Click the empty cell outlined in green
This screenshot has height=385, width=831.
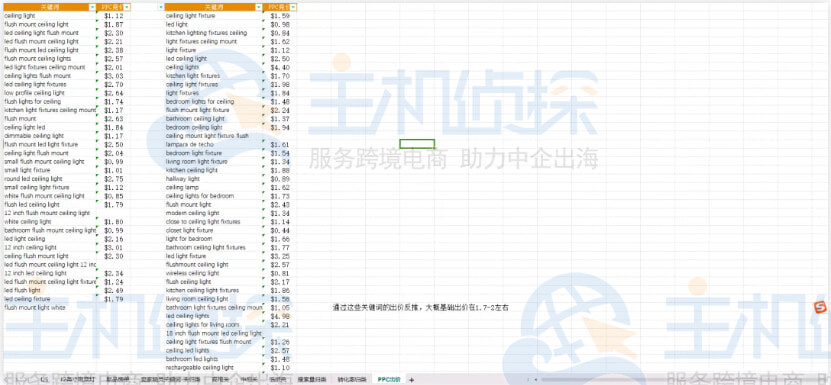(417, 144)
